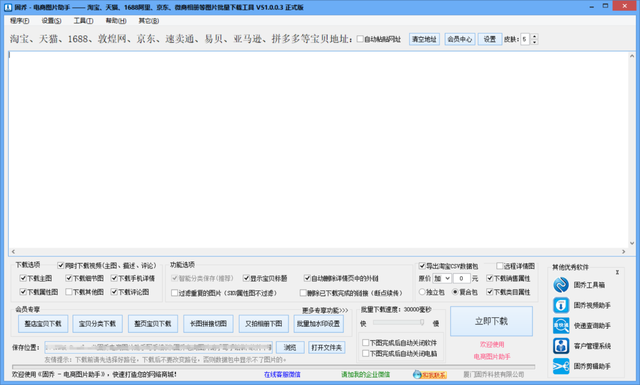Click the horizontal scrollbar right arrow
The height and width of the screenshot is (385, 640).
click(x=623, y=251)
